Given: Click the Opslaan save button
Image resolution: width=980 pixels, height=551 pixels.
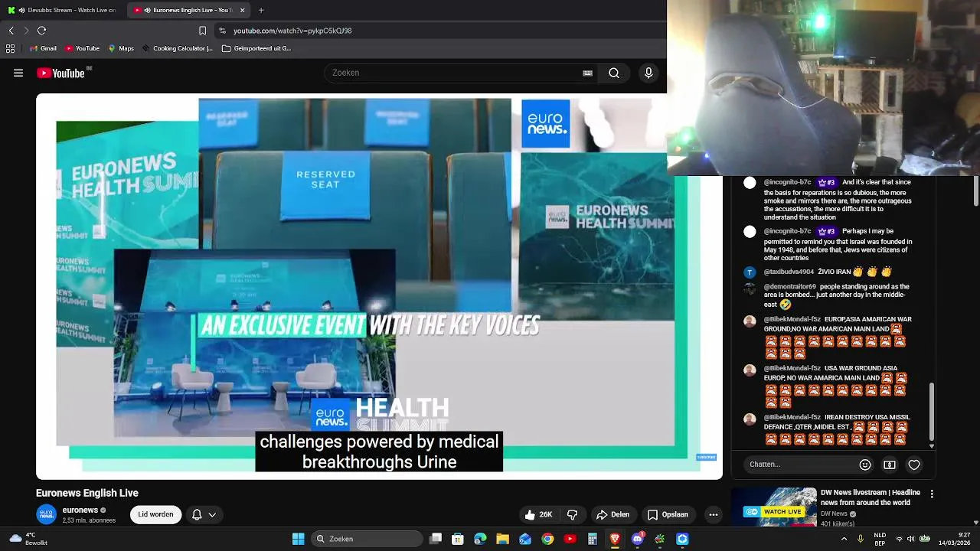Looking at the screenshot, I should [668, 514].
